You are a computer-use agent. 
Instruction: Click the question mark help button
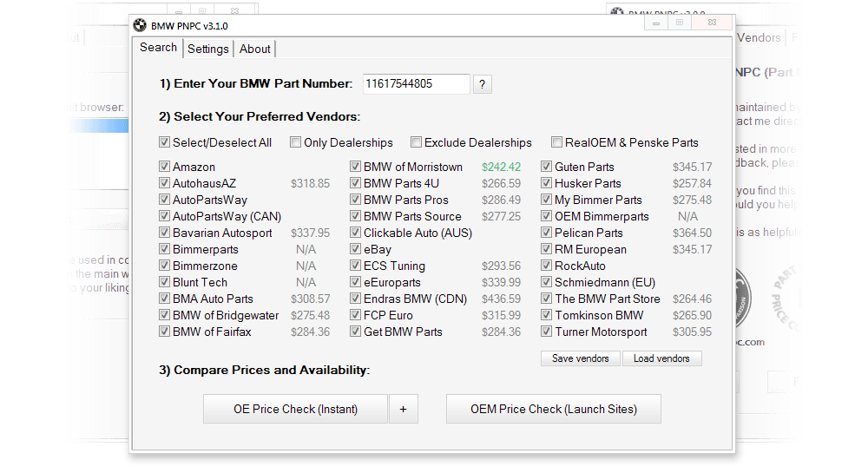[482, 84]
